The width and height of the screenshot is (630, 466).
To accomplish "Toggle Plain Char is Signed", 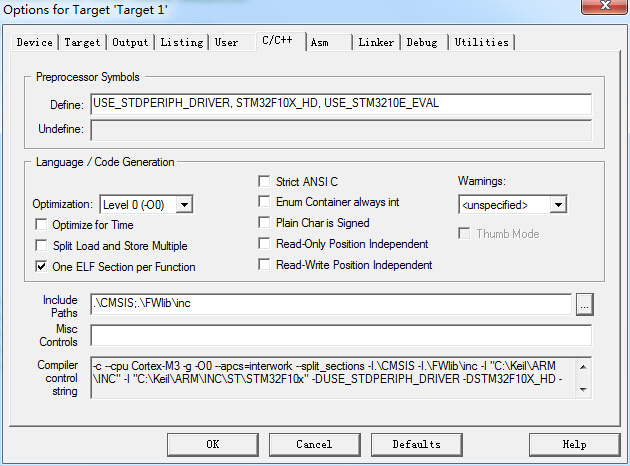I will 265,223.
